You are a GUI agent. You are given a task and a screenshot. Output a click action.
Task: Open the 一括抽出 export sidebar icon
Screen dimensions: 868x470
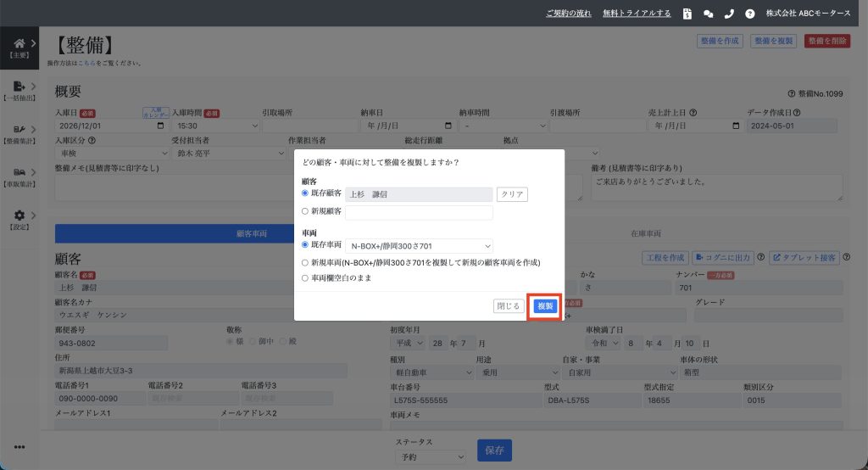click(19, 86)
